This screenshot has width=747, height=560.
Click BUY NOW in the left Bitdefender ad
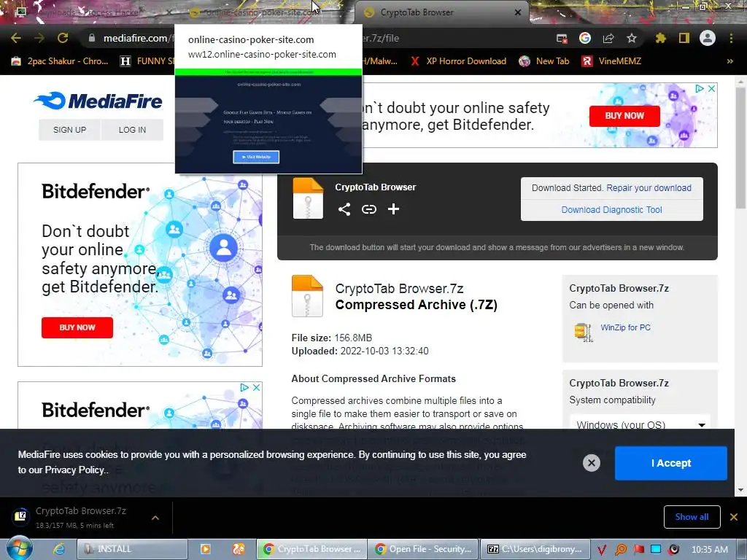(77, 327)
